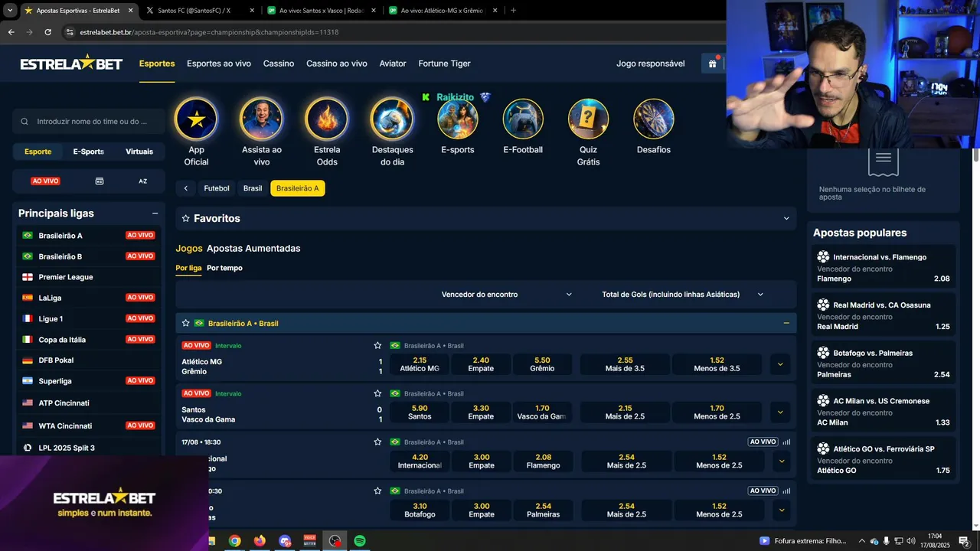Click the A-Z sort filter
Screen dimensions: 980x551
[x=143, y=181]
